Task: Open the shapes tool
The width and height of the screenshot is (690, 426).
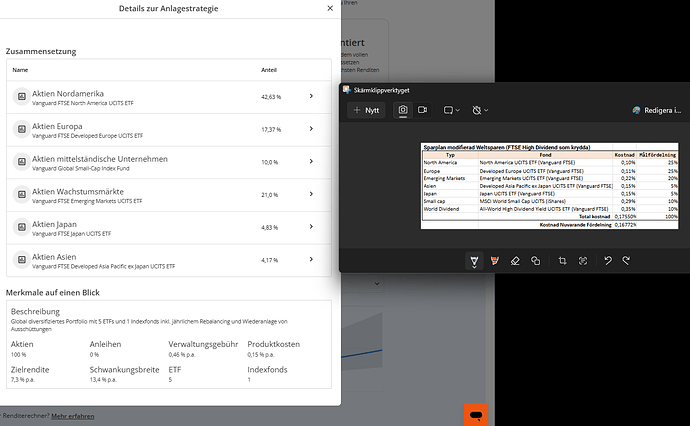Action: pyautogui.click(x=536, y=260)
